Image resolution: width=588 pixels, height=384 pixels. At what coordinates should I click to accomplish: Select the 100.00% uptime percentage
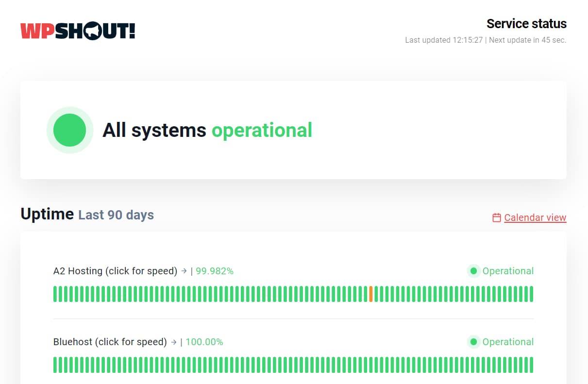coord(204,342)
